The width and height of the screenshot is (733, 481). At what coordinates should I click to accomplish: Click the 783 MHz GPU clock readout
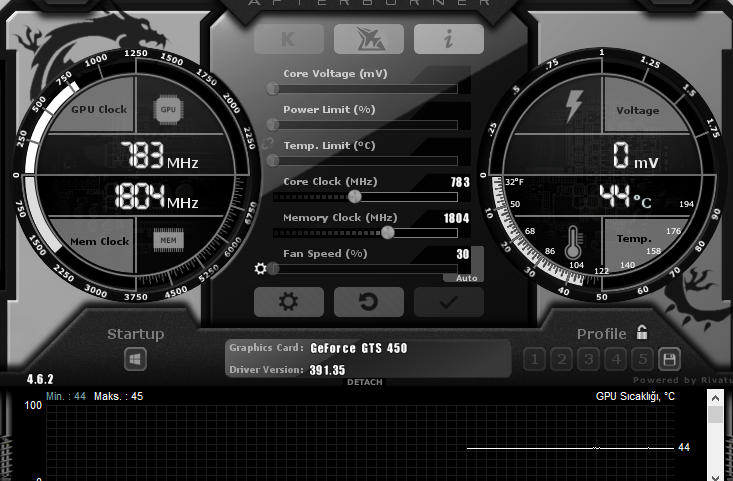(159, 156)
